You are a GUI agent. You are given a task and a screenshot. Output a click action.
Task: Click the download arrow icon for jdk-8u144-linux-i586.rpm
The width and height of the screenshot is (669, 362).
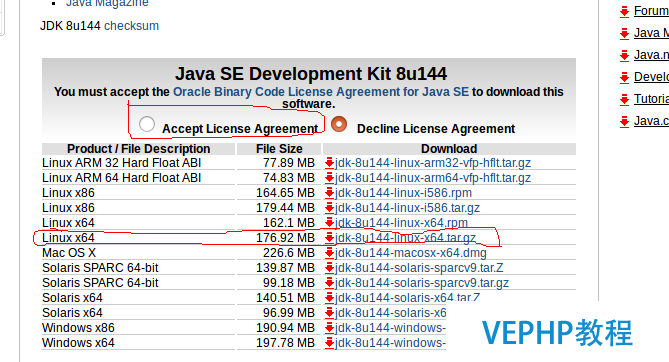click(x=329, y=193)
